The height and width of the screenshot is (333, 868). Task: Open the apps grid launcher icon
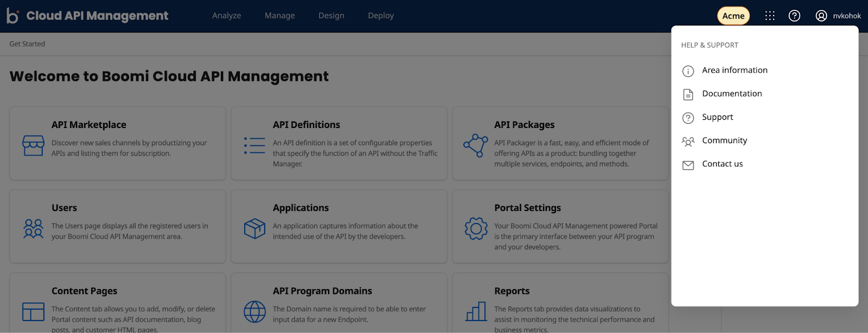(x=769, y=16)
